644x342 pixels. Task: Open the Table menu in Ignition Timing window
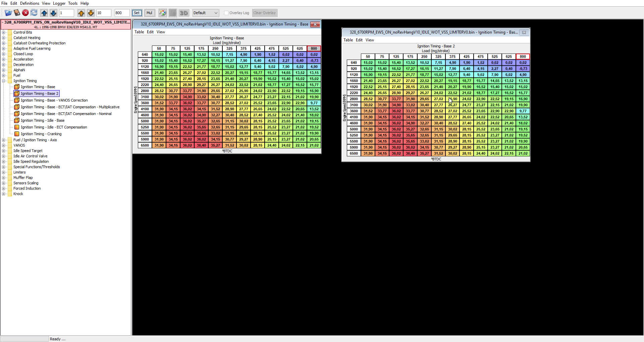(x=139, y=32)
